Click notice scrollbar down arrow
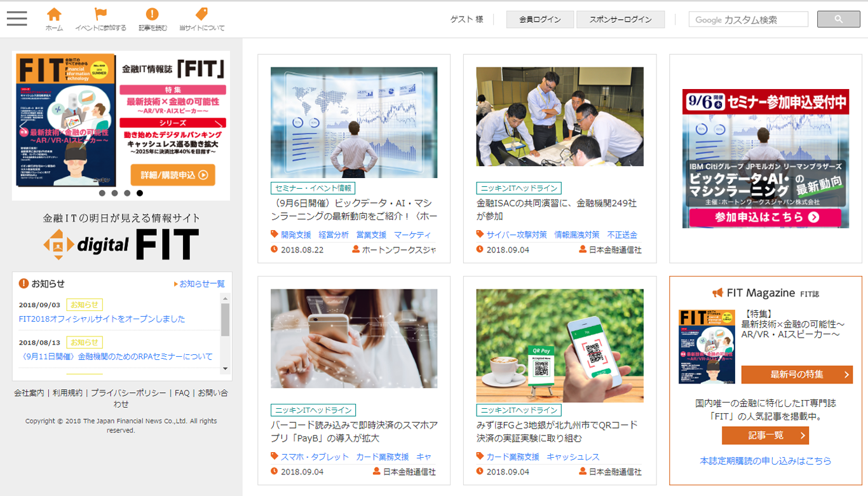The width and height of the screenshot is (868, 496). pos(225,369)
